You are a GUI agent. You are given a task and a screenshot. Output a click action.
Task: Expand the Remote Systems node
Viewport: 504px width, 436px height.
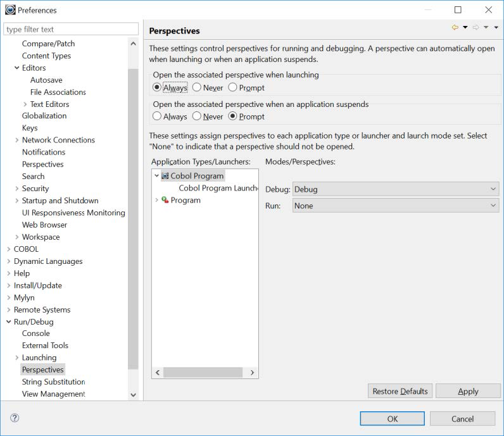click(x=9, y=309)
